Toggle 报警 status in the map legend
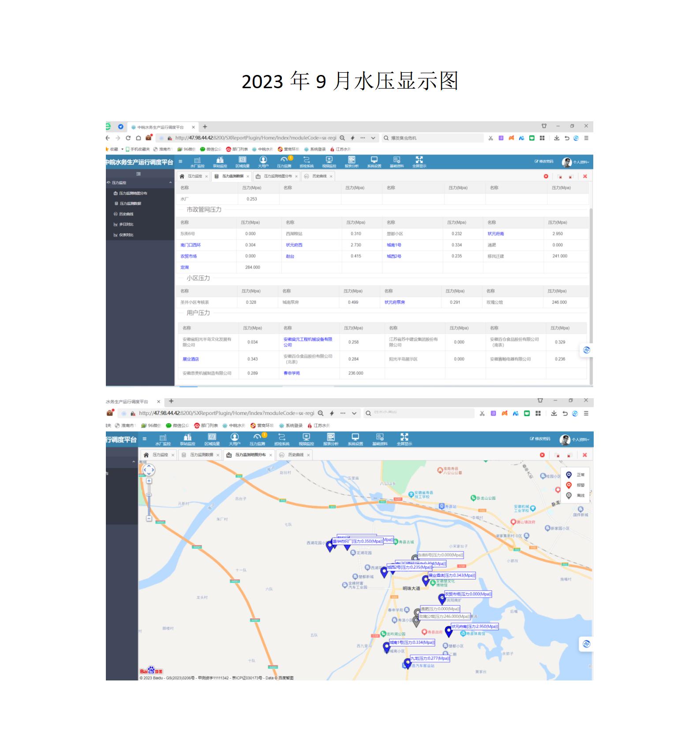The height and width of the screenshot is (751, 700). coord(576,485)
